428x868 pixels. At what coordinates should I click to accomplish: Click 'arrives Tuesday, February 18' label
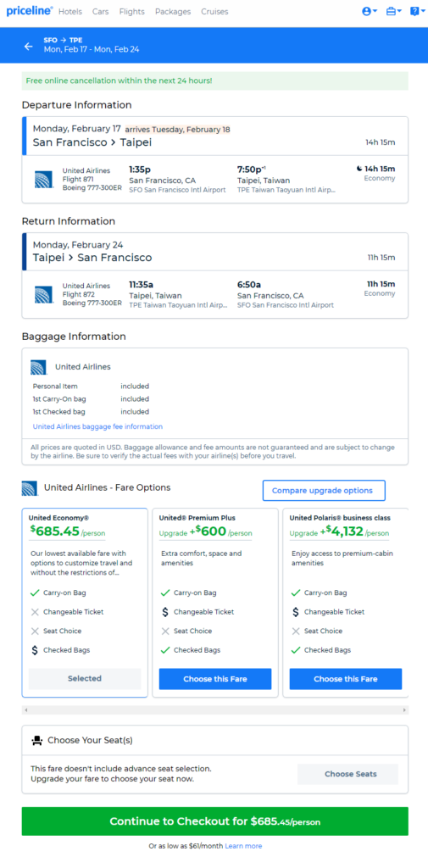[x=177, y=130]
